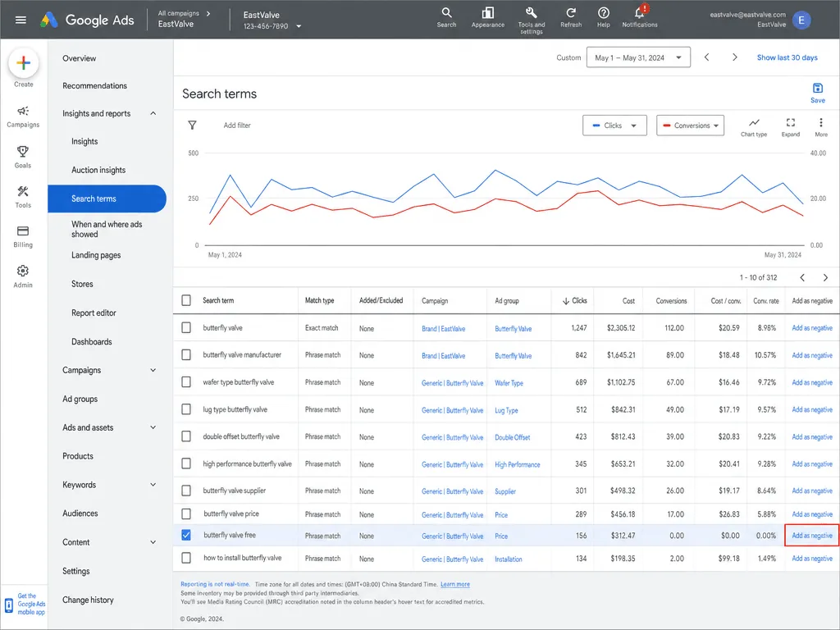Open Brand | EastValve campaign in first row
Screen dimensions: 840x630
(x=444, y=328)
